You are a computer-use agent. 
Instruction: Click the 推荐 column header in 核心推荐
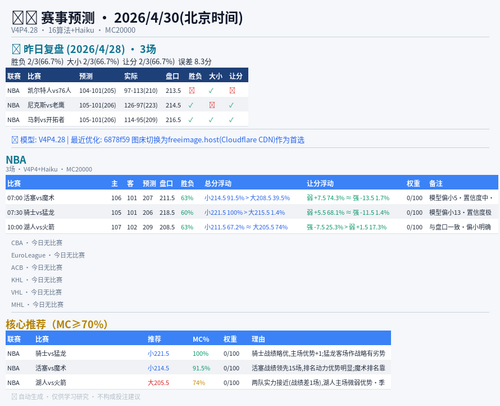pos(154,339)
